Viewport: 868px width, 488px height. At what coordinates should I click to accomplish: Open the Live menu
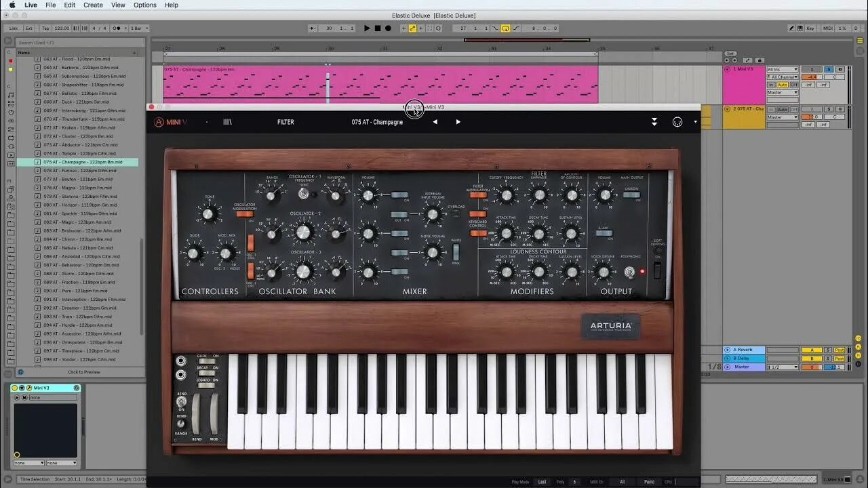pos(31,5)
